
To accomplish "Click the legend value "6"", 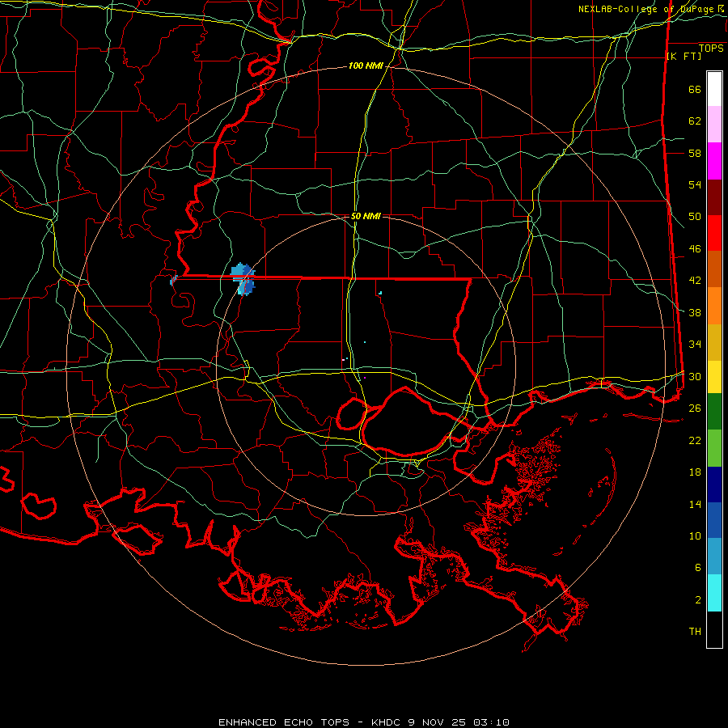I will (x=698, y=567).
